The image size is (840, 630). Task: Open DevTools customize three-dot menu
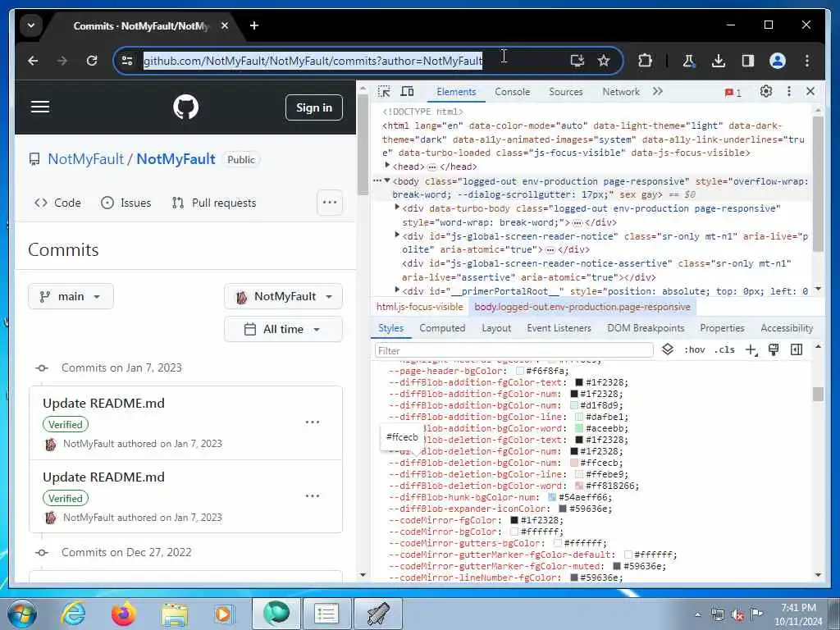click(x=788, y=92)
